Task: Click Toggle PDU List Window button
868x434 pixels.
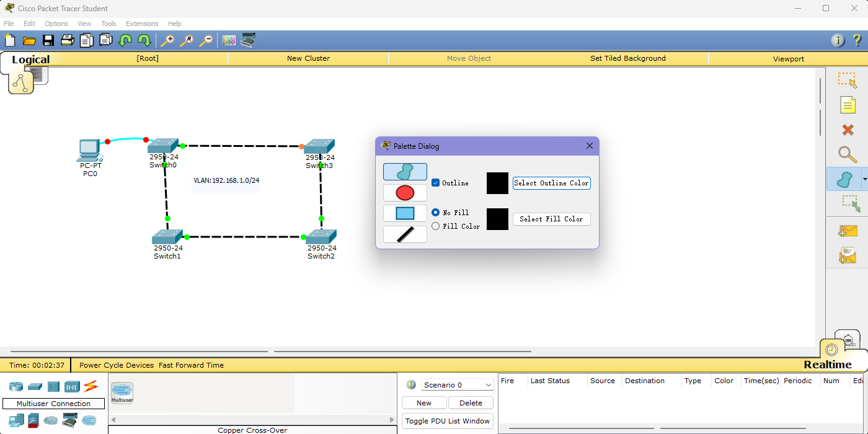Action: [447, 421]
